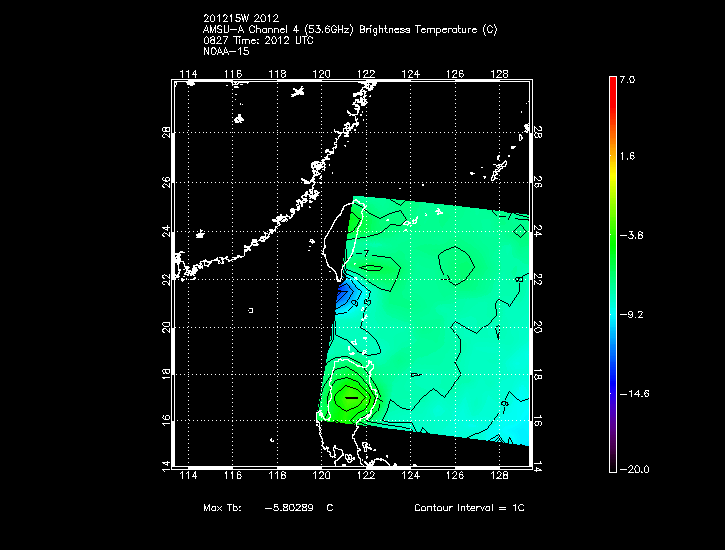Click the AMSU-A Channel 4 title line
Screen dimensions: 725x550
[x=349, y=29]
